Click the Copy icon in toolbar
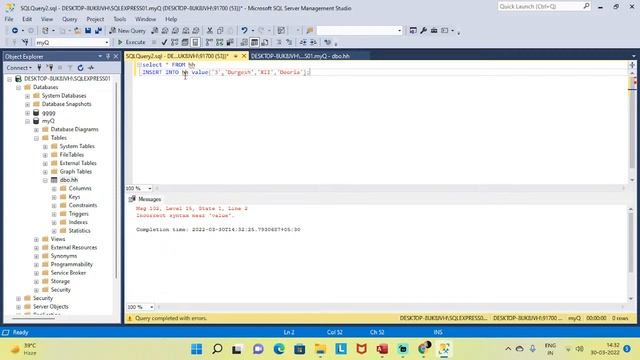 tap(220, 31)
